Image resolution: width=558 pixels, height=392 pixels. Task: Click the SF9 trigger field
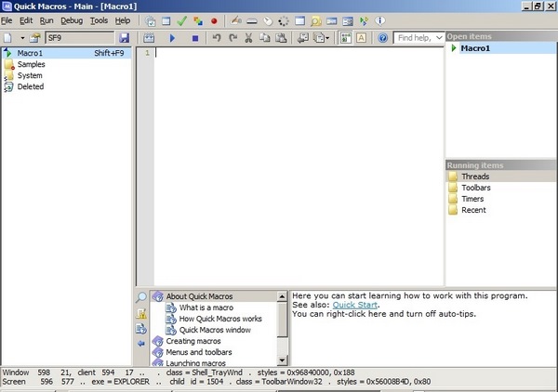[x=80, y=38]
